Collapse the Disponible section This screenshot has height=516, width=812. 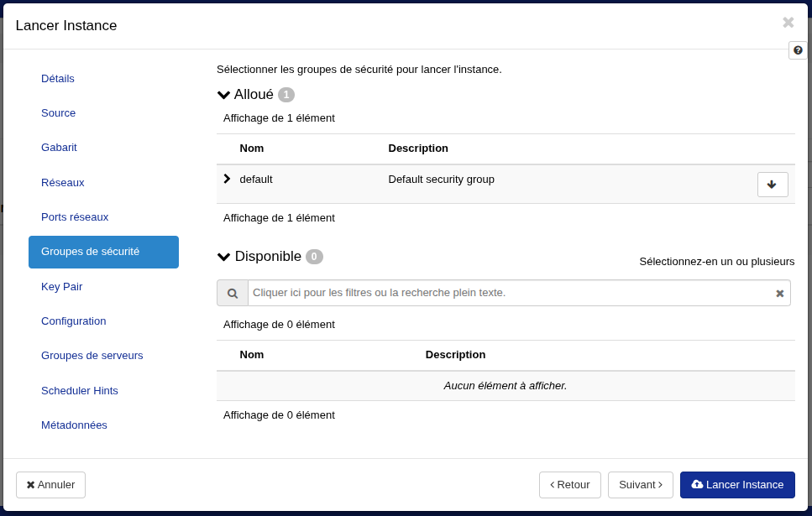[x=224, y=257]
